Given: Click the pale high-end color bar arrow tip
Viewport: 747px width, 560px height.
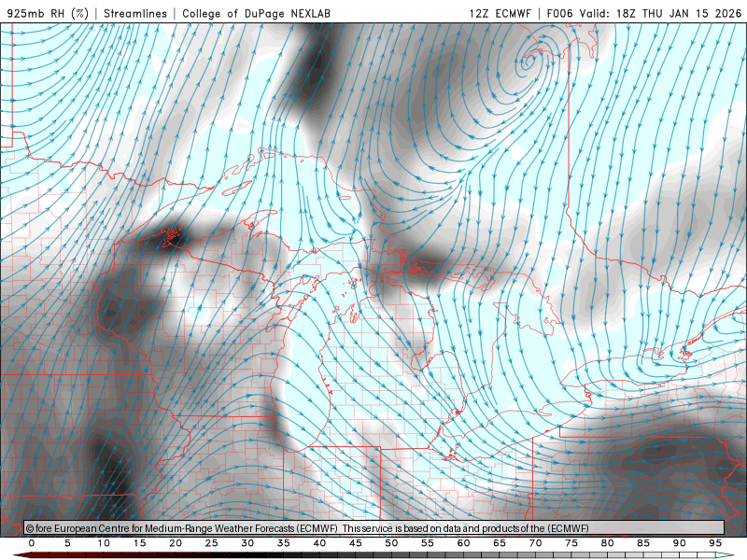Looking at the screenshot, I should coord(726,555).
